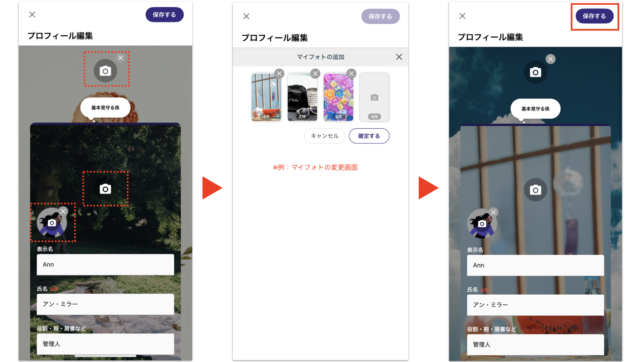Click 役割 field with 管理人 in left screen
Viewport: 644px width, 362px height.
pos(105,344)
